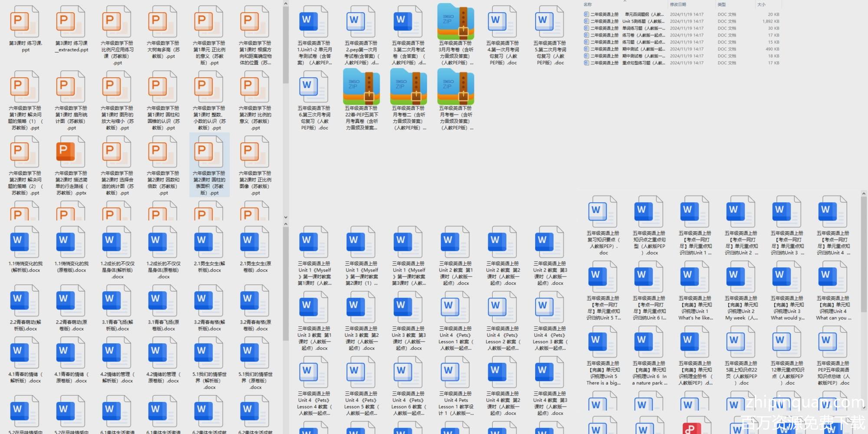Viewport: 868px width, 434px height.
Task: Select the 二年级英语上册 Unit 5测练题 list row
Action: click(682, 21)
